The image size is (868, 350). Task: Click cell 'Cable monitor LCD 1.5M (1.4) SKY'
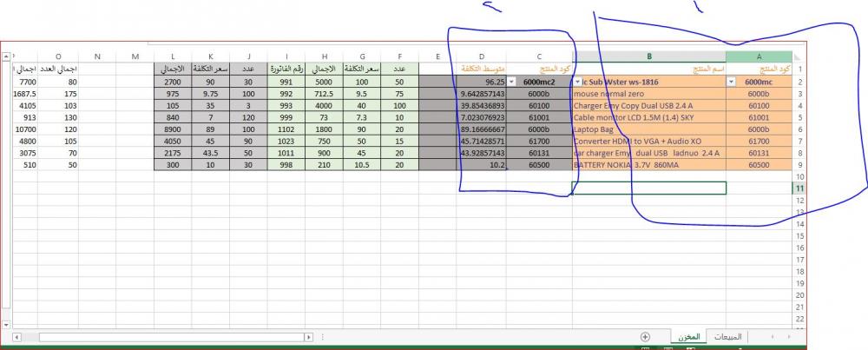coord(649,117)
